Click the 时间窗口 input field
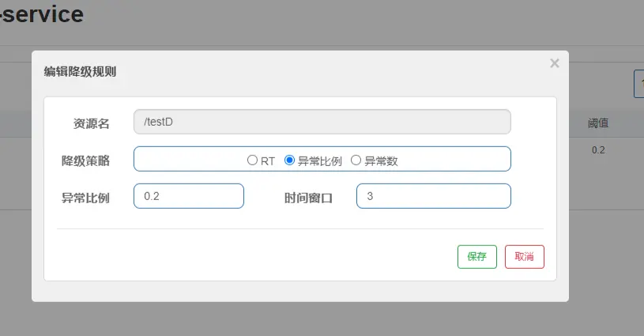Viewport: 644px width, 336px height. pos(434,196)
